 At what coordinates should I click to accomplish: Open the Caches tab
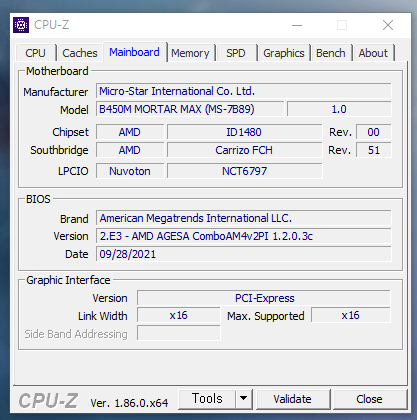(x=80, y=53)
